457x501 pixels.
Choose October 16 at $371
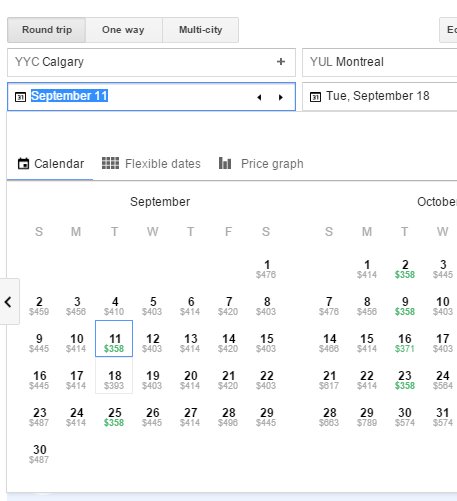405,343
